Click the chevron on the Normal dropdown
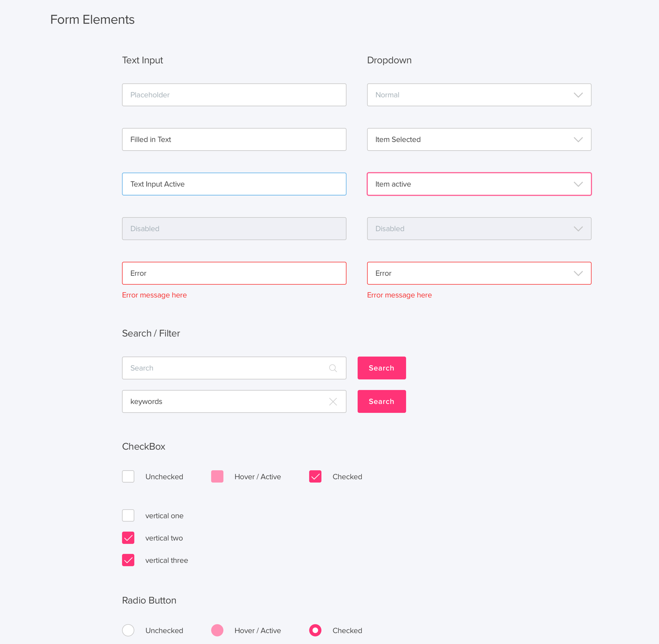This screenshot has height=644, width=659. tap(578, 95)
